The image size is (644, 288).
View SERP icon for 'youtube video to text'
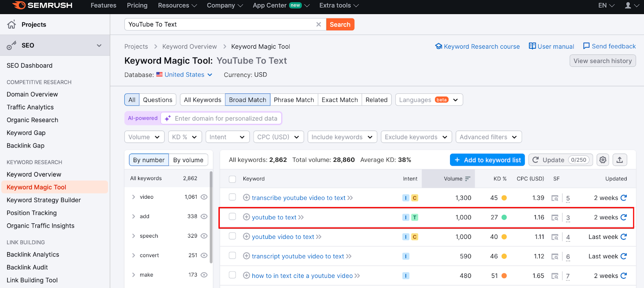(x=555, y=237)
